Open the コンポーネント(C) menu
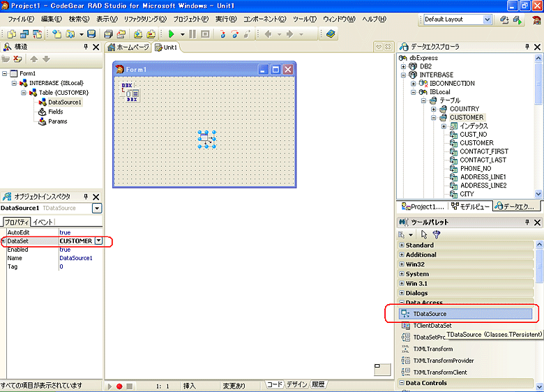This screenshot has width=544, height=392. pyautogui.click(x=264, y=19)
